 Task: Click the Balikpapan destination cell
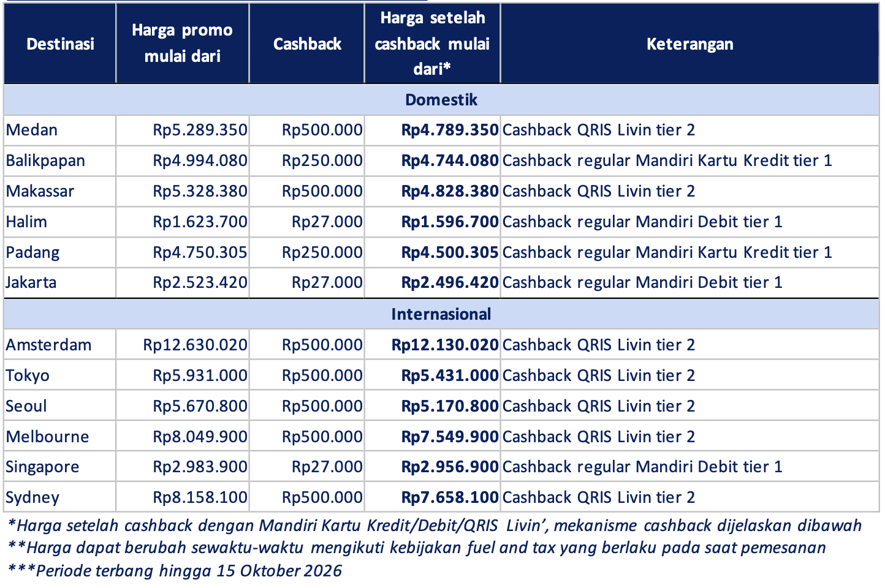coord(45,160)
